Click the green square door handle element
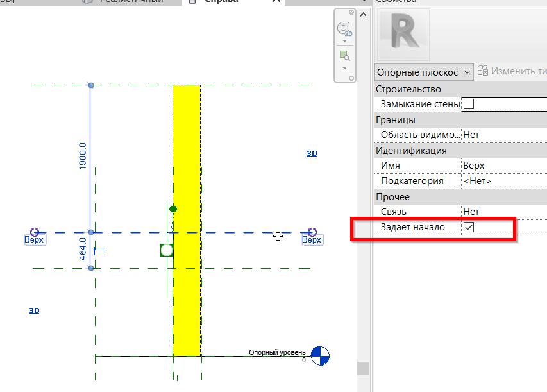 [x=167, y=250]
